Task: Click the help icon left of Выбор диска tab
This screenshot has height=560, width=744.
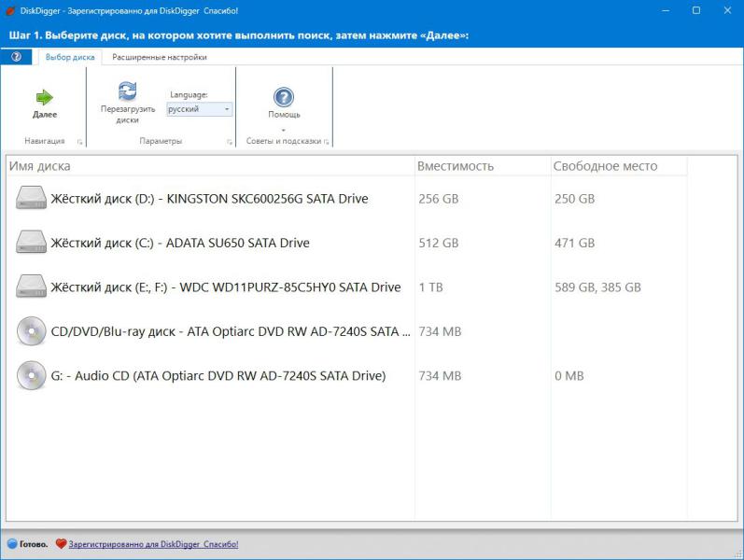Action: (x=16, y=57)
